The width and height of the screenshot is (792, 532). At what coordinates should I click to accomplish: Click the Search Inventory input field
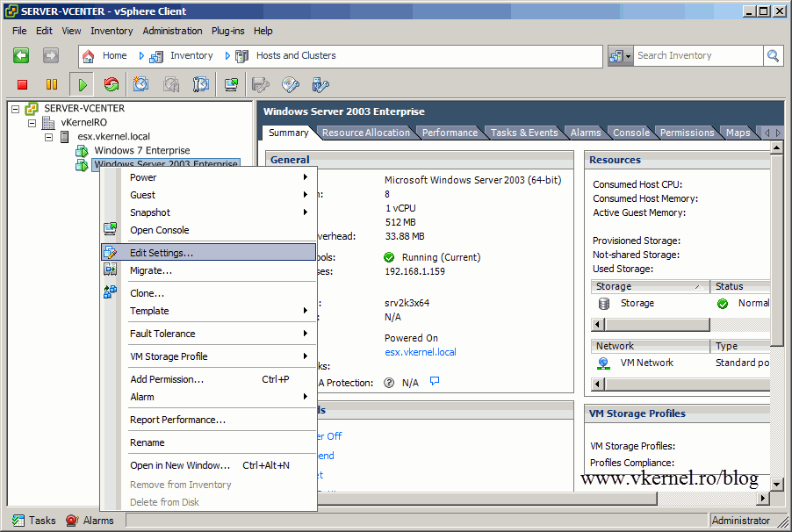coord(699,55)
